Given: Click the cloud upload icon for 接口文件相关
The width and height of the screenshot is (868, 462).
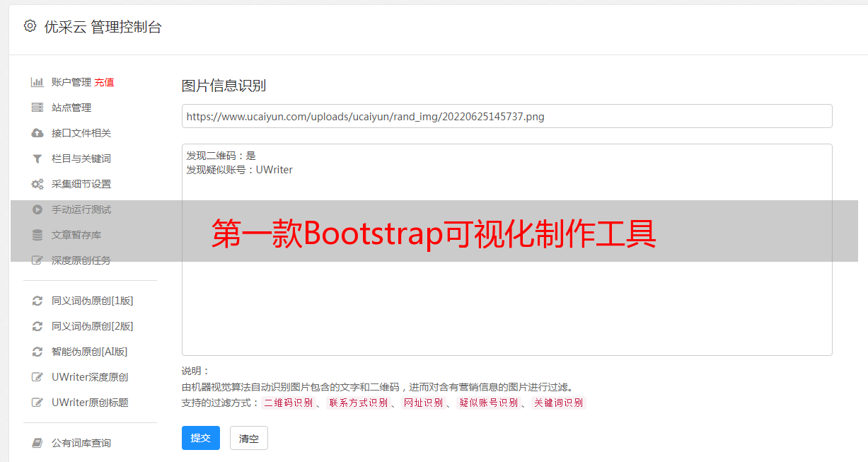Looking at the screenshot, I should [37, 133].
